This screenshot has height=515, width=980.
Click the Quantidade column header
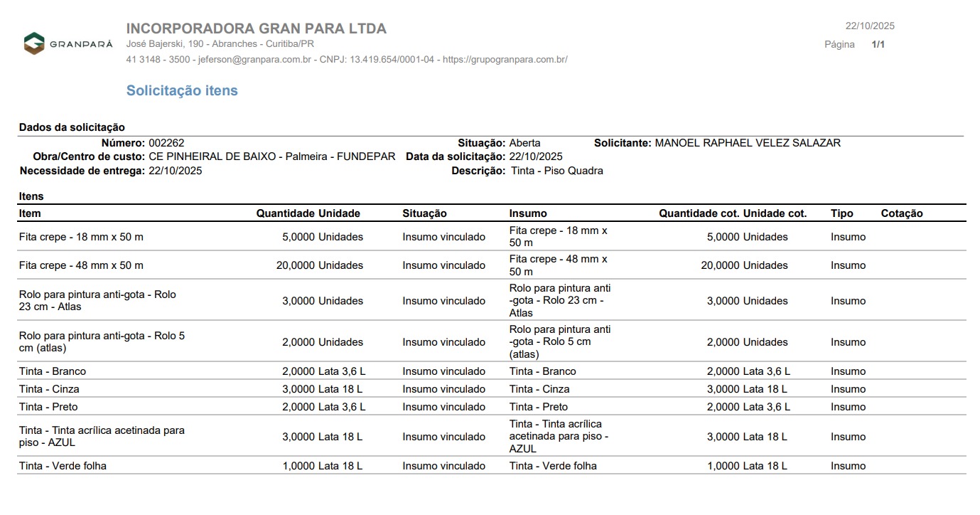(x=285, y=213)
